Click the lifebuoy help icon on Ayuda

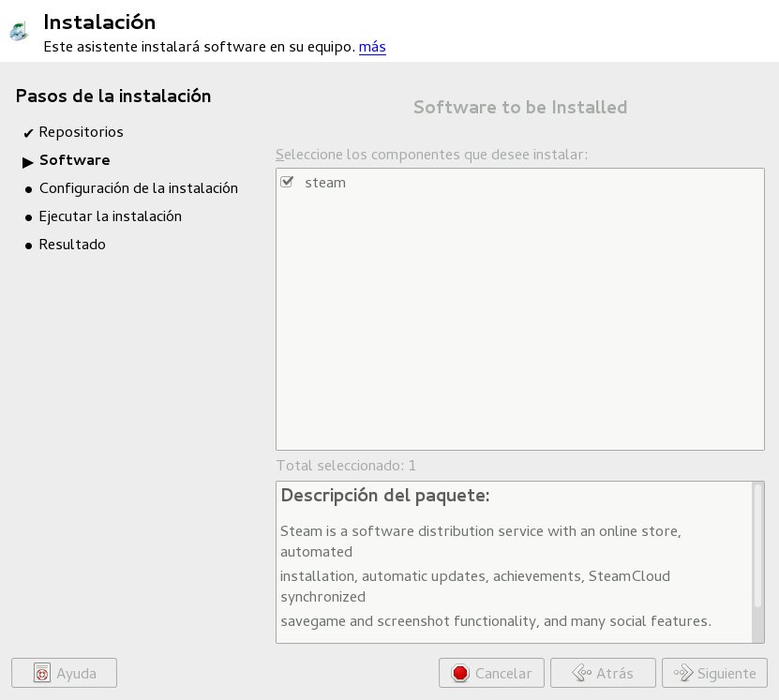tap(42, 673)
